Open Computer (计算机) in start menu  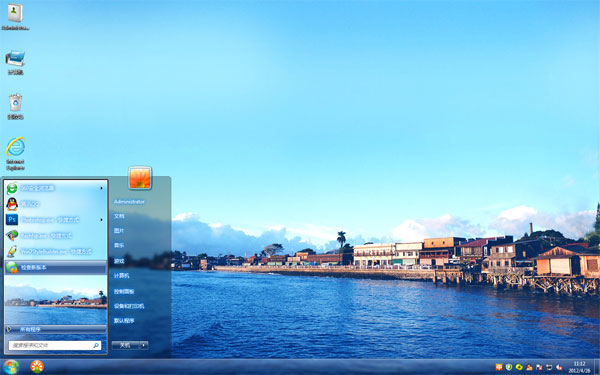click(x=121, y=276)
